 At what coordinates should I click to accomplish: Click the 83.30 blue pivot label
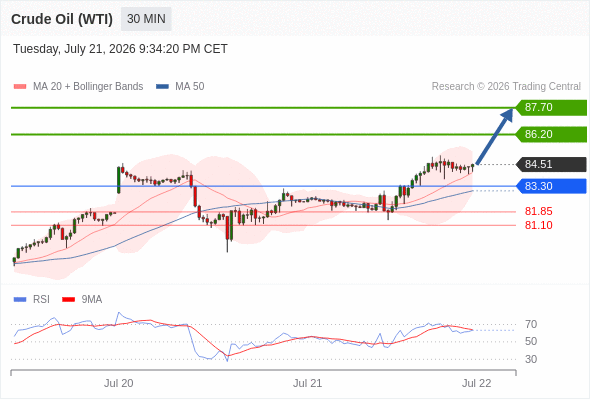point(551,186)
